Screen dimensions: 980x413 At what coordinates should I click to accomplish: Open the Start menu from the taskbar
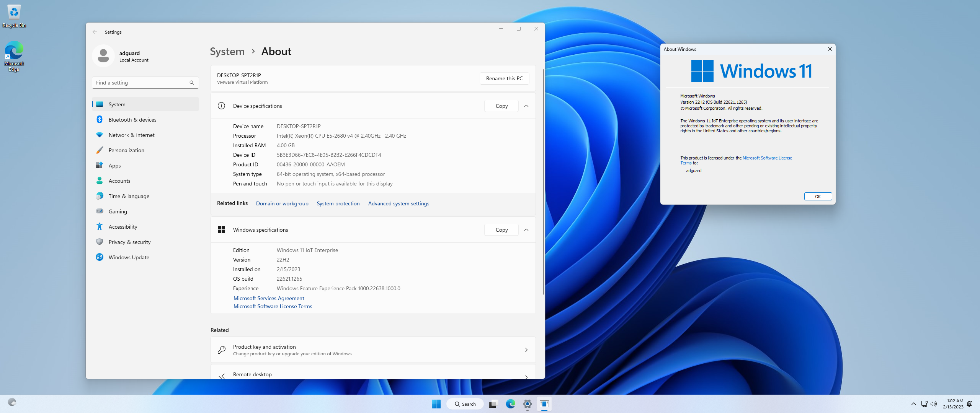436,404
